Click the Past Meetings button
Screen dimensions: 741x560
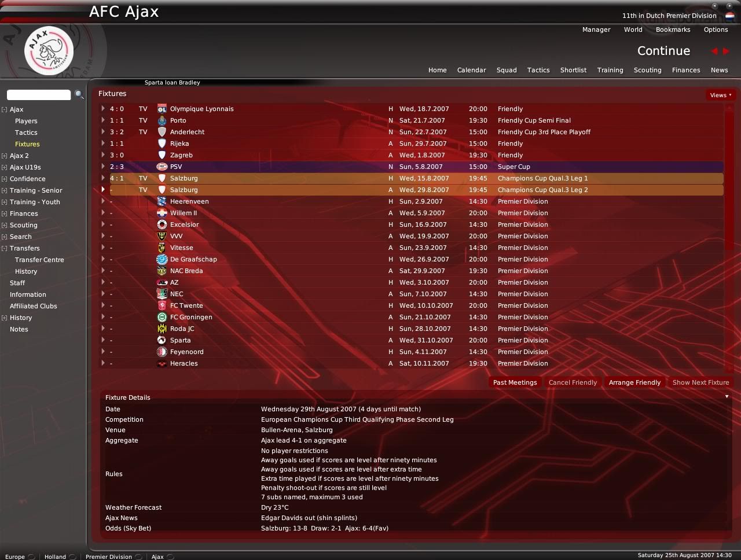[515, 382]
